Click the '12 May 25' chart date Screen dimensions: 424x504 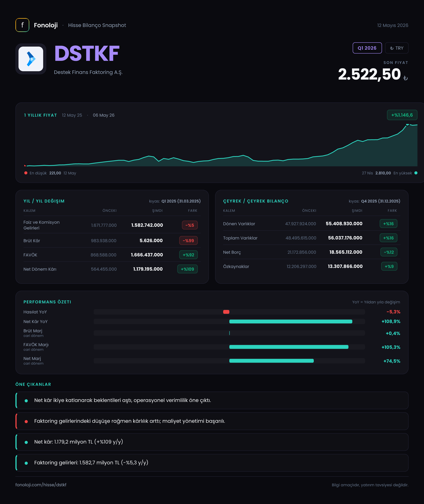tap(72, 115)
